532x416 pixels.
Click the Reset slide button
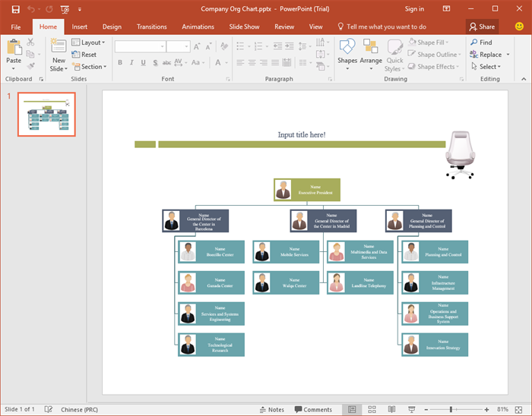point(84,55)
